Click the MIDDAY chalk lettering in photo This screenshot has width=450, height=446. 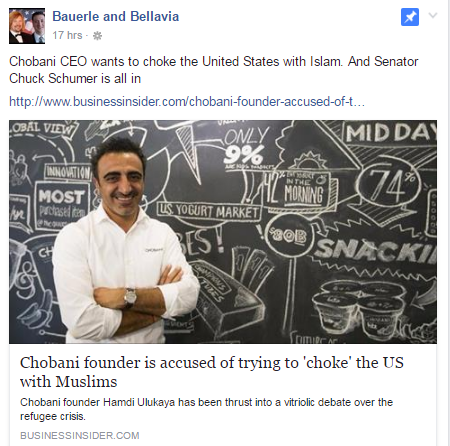click(391, 132)
